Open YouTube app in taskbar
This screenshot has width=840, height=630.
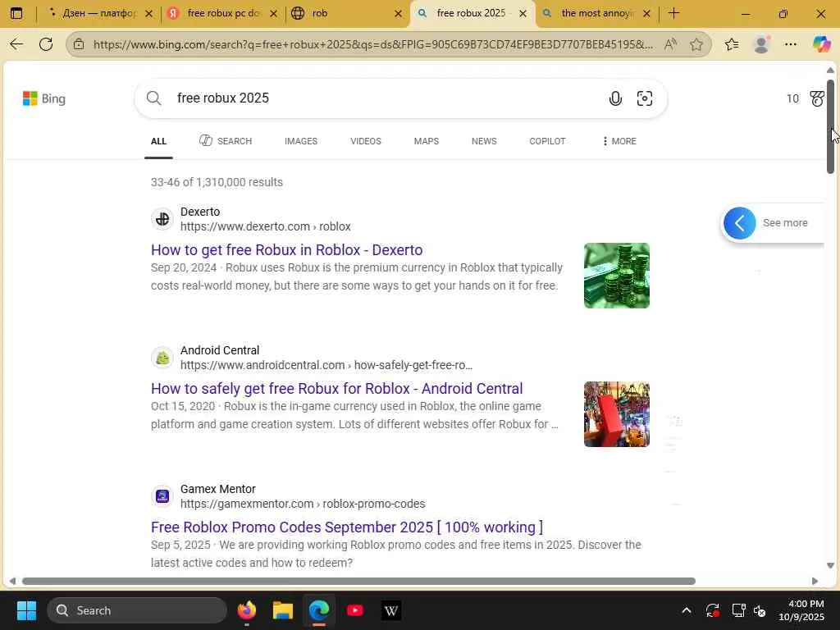[x=354, y=610]
